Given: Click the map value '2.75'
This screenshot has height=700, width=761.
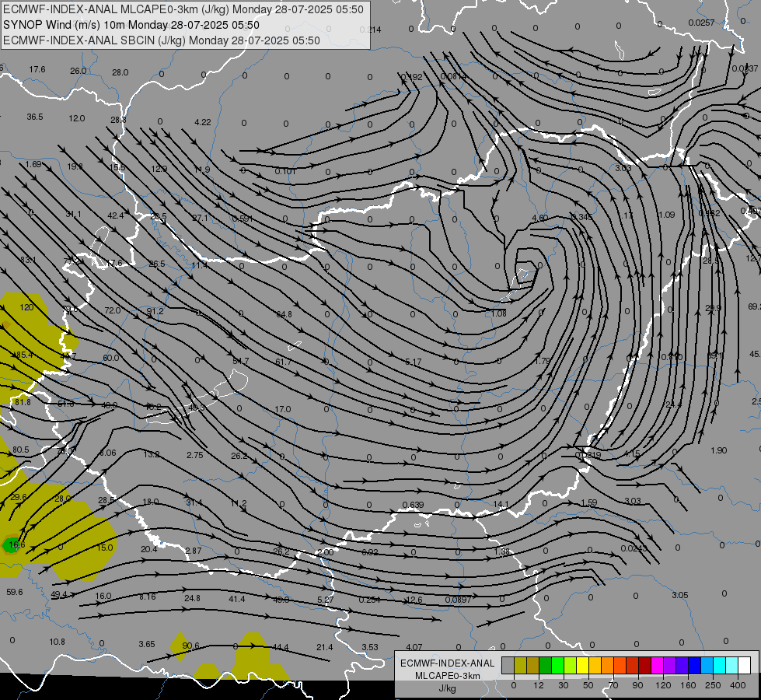Looking at the screenshot, I should [195, 455].
